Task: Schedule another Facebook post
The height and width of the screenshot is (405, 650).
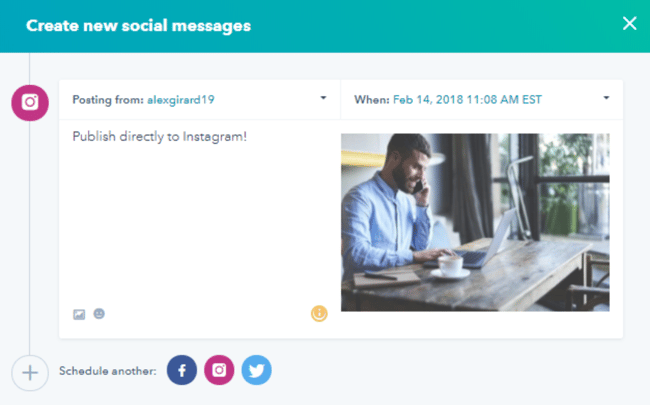Action: (182, 371)
